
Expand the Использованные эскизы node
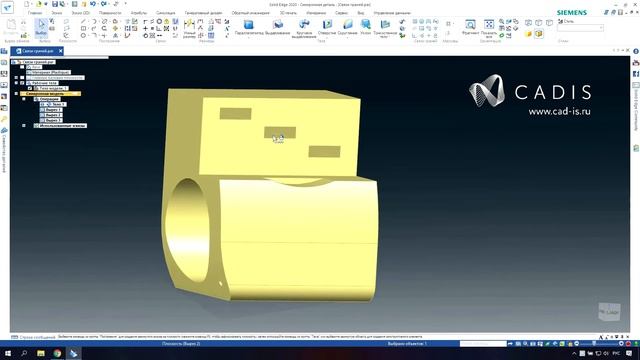pyautogui.click(x=24, y=126)
